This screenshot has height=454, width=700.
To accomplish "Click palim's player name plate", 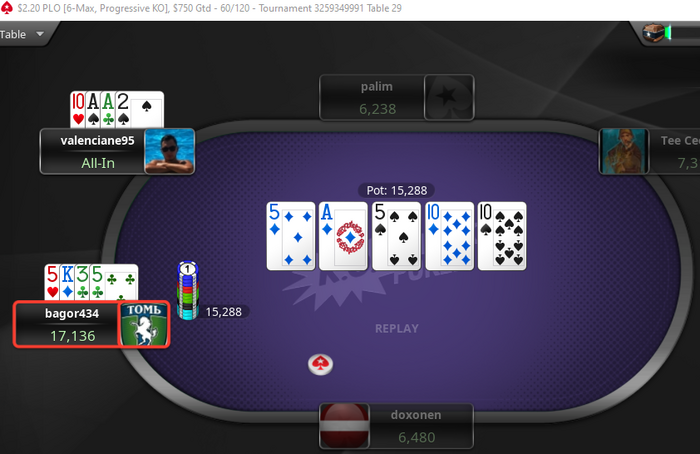I will point(372,97).
